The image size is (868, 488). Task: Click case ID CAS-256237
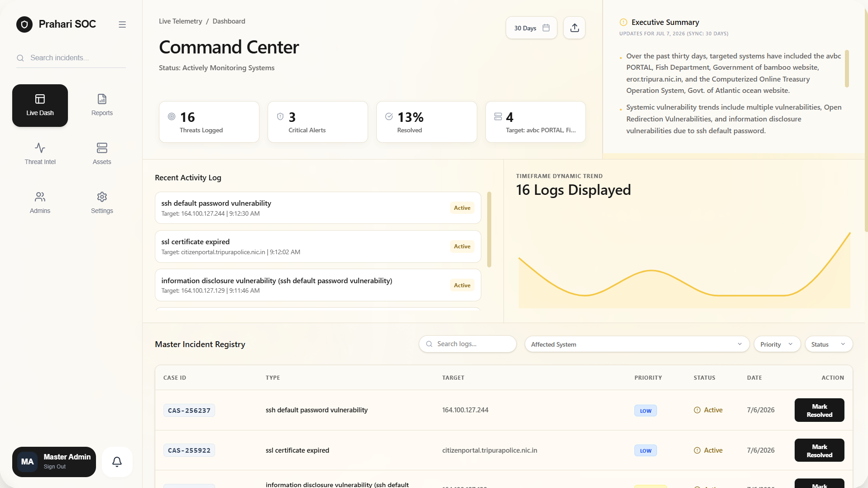[189, 411]
